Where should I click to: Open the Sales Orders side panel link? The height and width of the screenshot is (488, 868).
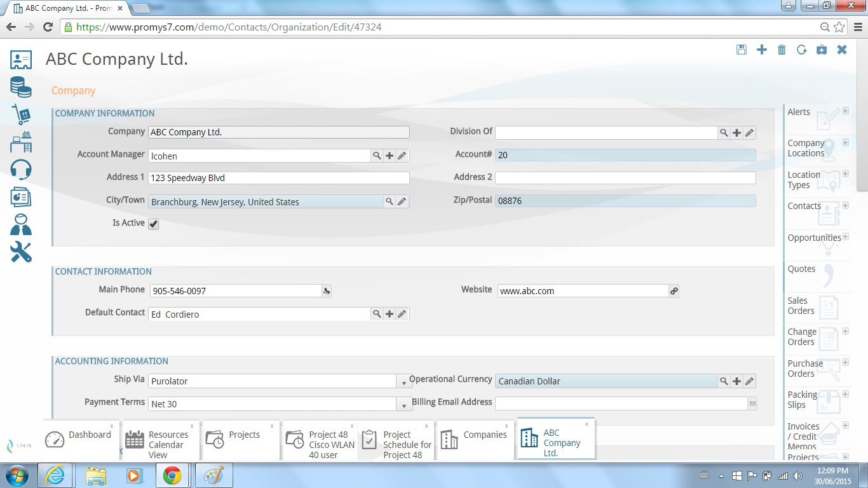tap(801, 306)
